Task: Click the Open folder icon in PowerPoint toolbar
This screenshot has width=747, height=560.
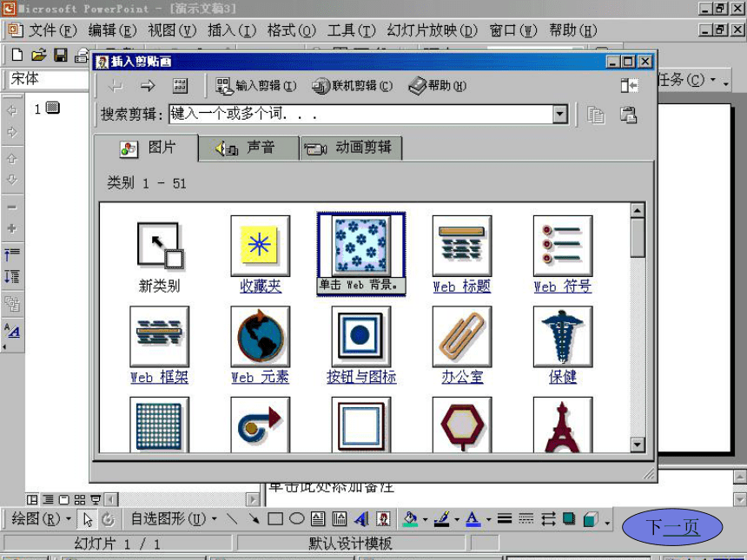Action: (x=39, y=55)
